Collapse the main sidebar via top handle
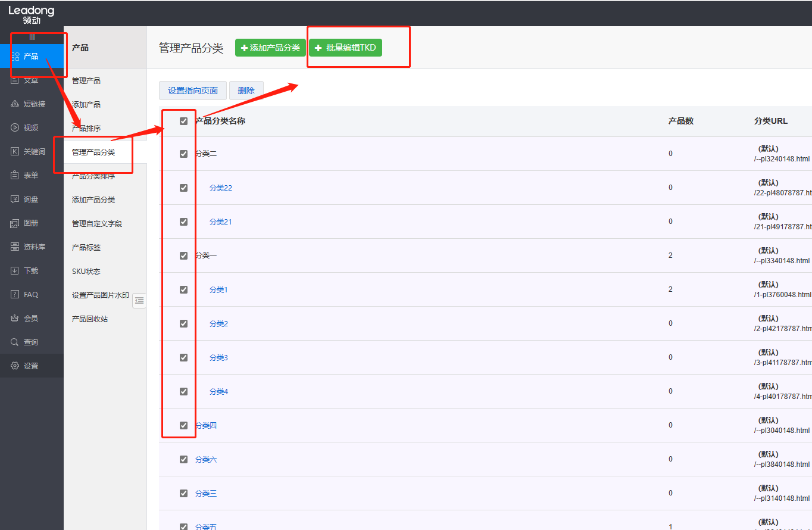The height and width of the screenshot is (530, 812). [32, 37]
